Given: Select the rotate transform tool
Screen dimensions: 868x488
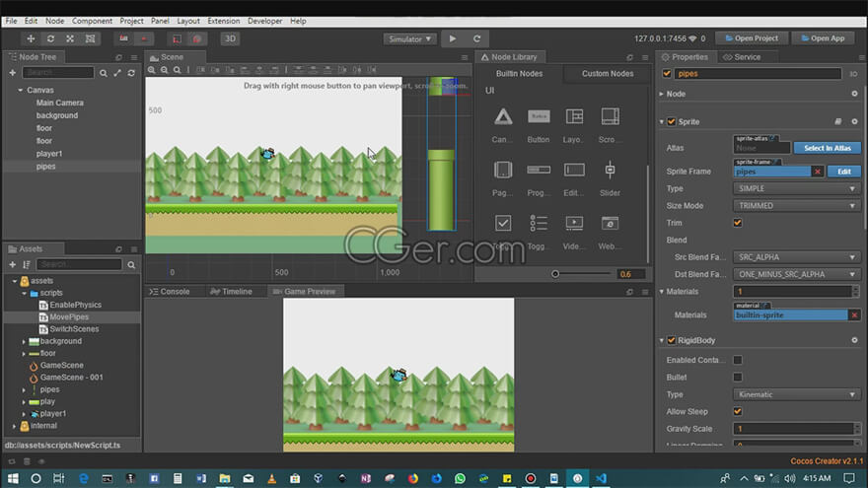Looking at the screenshot, I should point(50,38).
